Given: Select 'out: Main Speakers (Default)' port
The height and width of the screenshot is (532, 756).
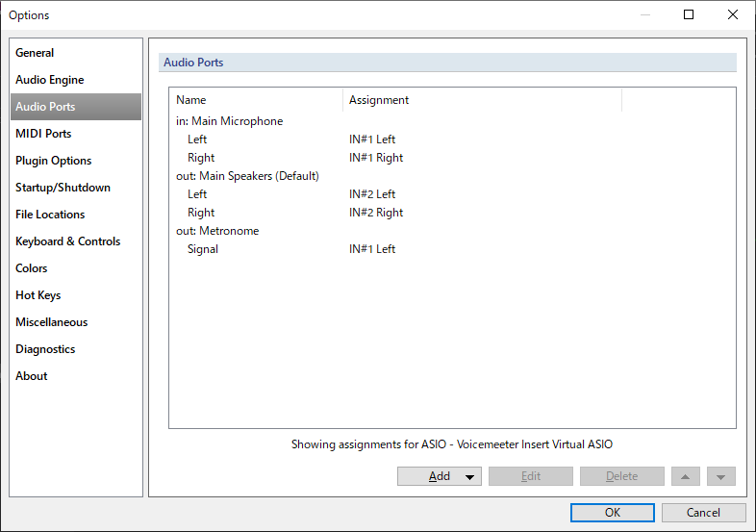Looking at the screenshot, I should tap(247, 176).
